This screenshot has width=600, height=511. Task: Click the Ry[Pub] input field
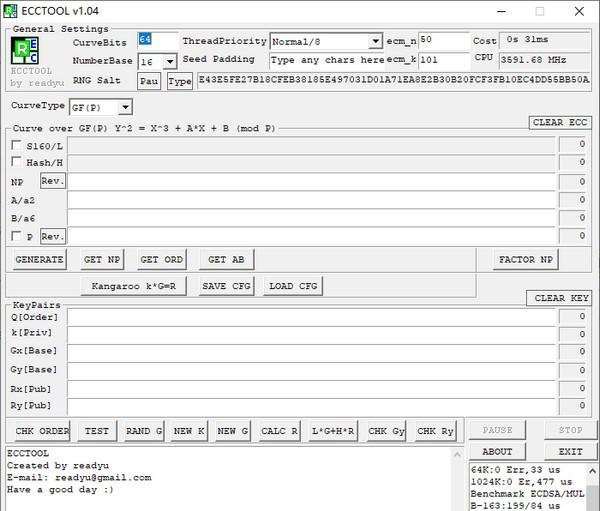click(x=311, y=407)
